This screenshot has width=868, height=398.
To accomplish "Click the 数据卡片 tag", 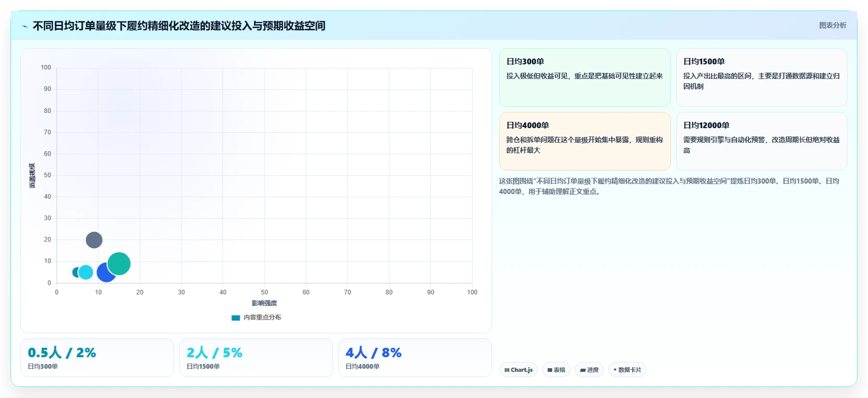I will pyautogui.click(x=627, y=370).
